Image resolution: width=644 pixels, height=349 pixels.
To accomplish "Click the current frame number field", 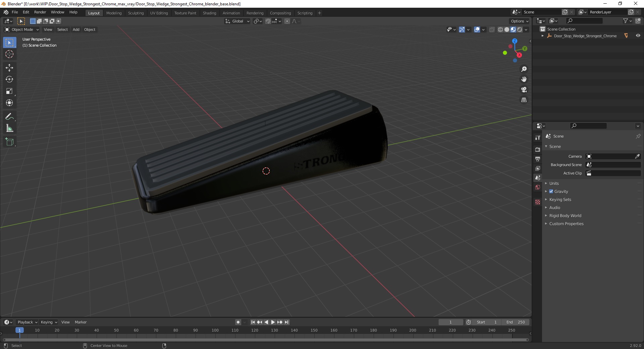I will 450,322.
